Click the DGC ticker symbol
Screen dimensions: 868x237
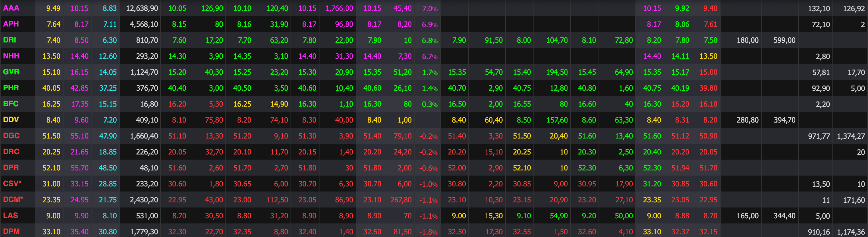11,136
